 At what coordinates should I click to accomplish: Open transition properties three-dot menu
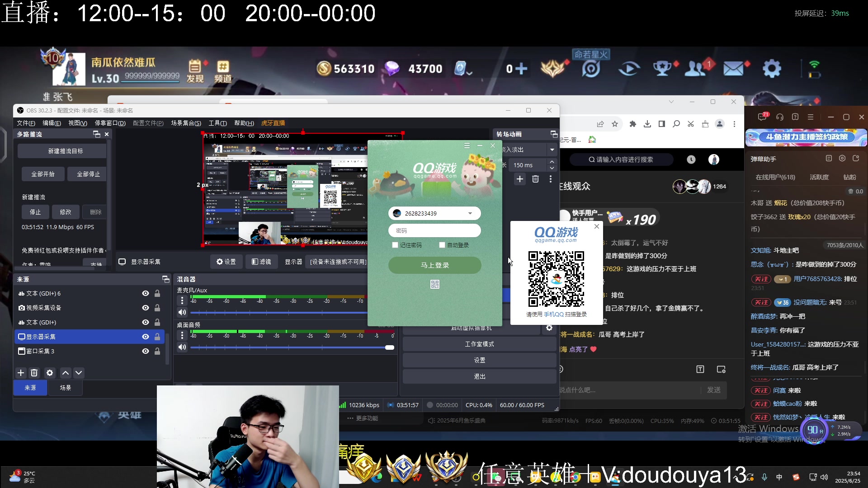click(x=551, y=179)
